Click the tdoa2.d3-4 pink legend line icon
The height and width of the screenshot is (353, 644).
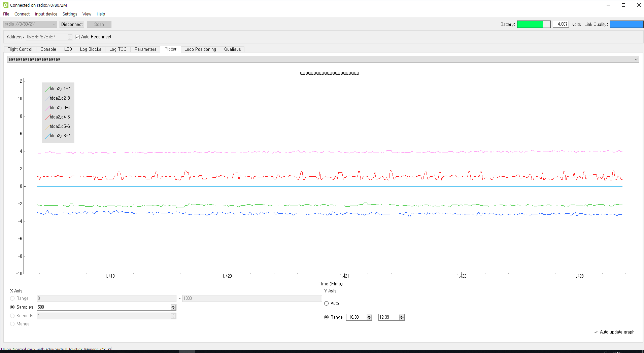point(47,108)
